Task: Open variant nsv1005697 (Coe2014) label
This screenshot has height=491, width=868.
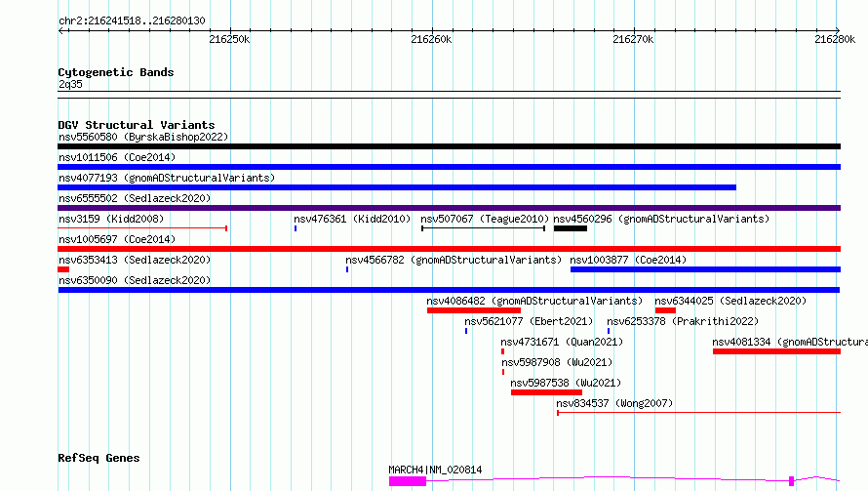Action: pos(117,239)
